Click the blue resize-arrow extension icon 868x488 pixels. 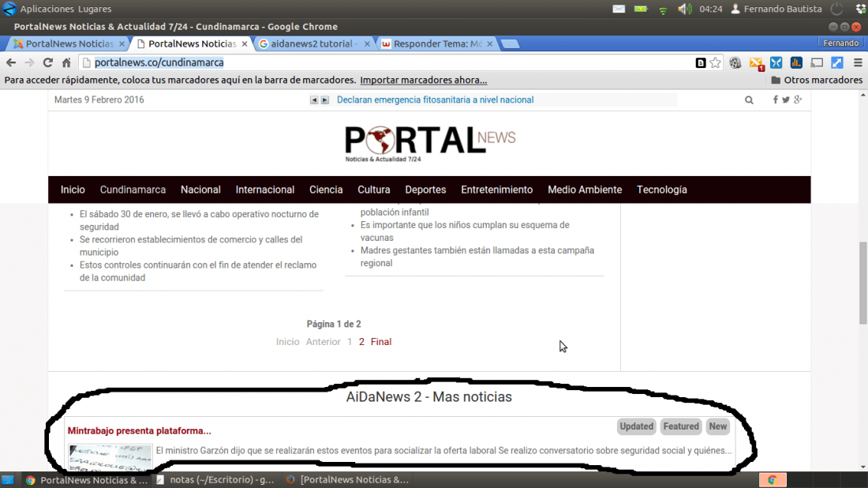tap(837, 62)
